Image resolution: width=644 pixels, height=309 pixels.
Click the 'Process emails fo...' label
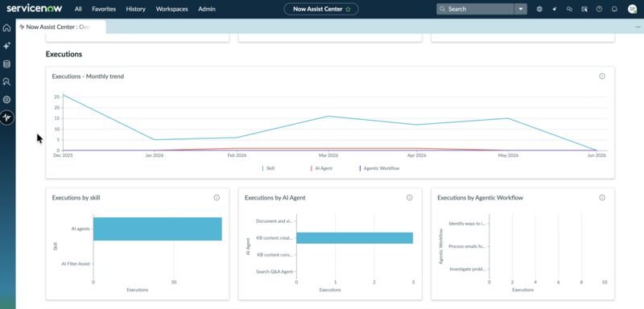coord(468,246)
